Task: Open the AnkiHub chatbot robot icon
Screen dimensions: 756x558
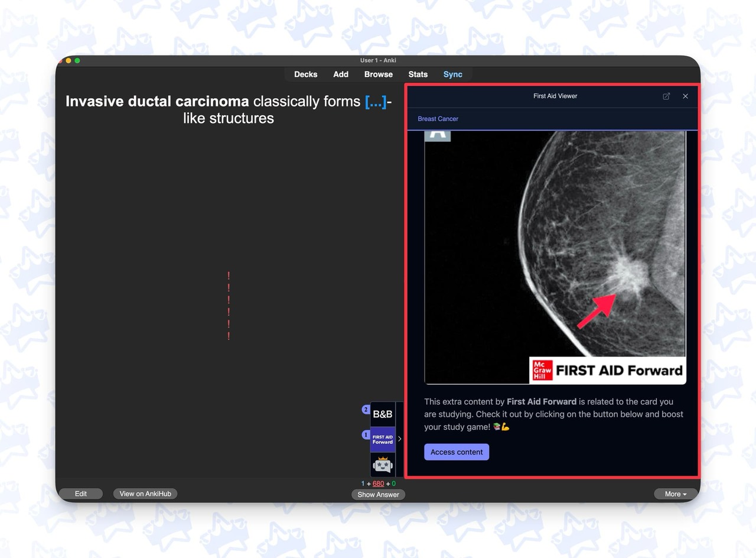Action: click(x=382, y=465)
